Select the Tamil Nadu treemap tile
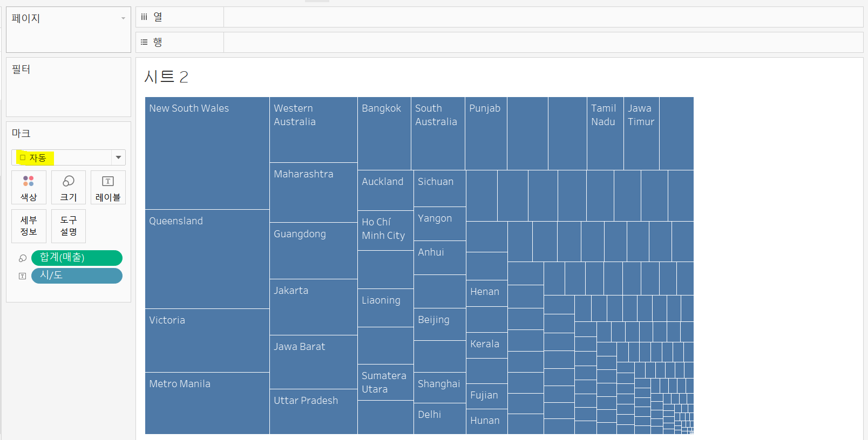The image size is (868, 440). (x=605, y=134)
